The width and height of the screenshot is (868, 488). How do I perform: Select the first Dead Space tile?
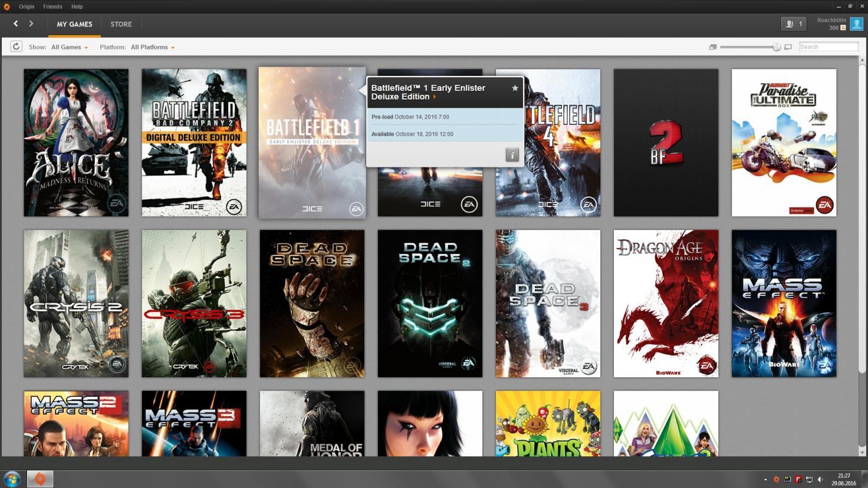pyautogui.click(x=312, y=304)
